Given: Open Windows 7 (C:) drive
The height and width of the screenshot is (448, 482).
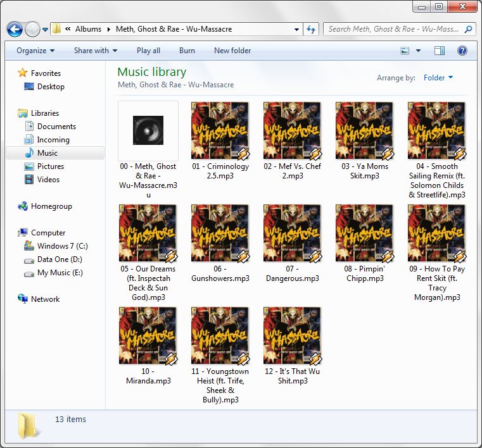Looking at the screenshot, I should click(63, 246).
